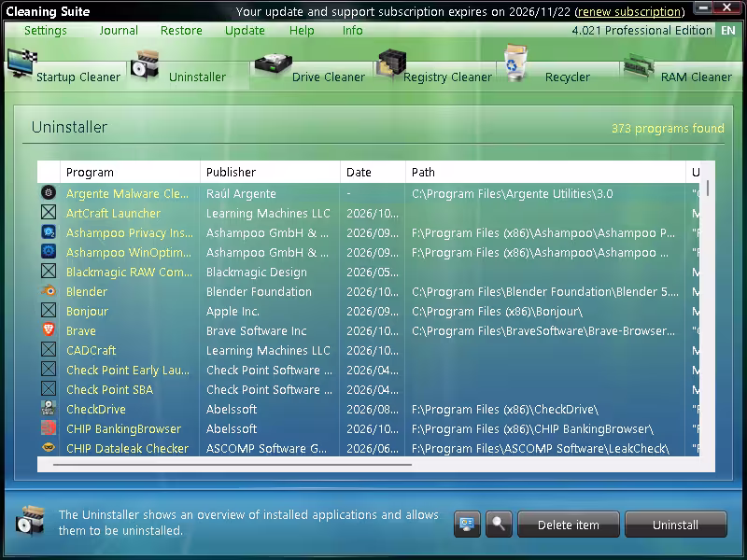747x560 pixels.
Task: Click the horizontal scrollbar of program list
Action: coord(233,464)
